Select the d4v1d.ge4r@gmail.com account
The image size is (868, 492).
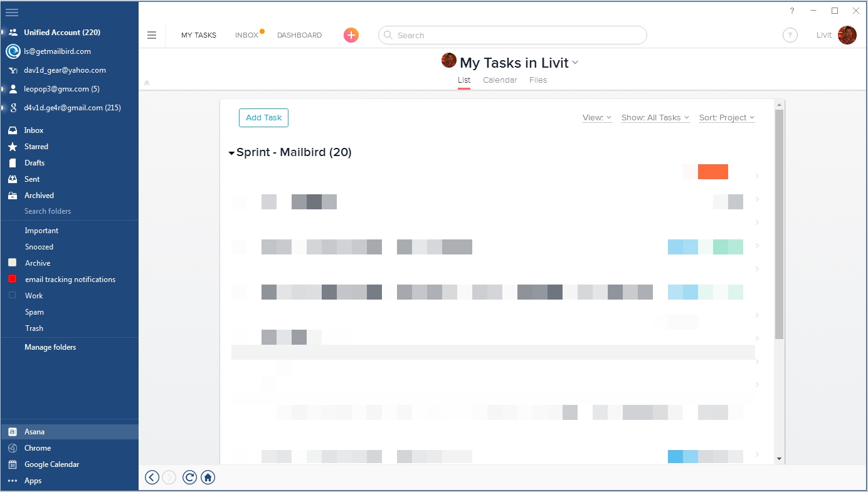tap(72, 108)
